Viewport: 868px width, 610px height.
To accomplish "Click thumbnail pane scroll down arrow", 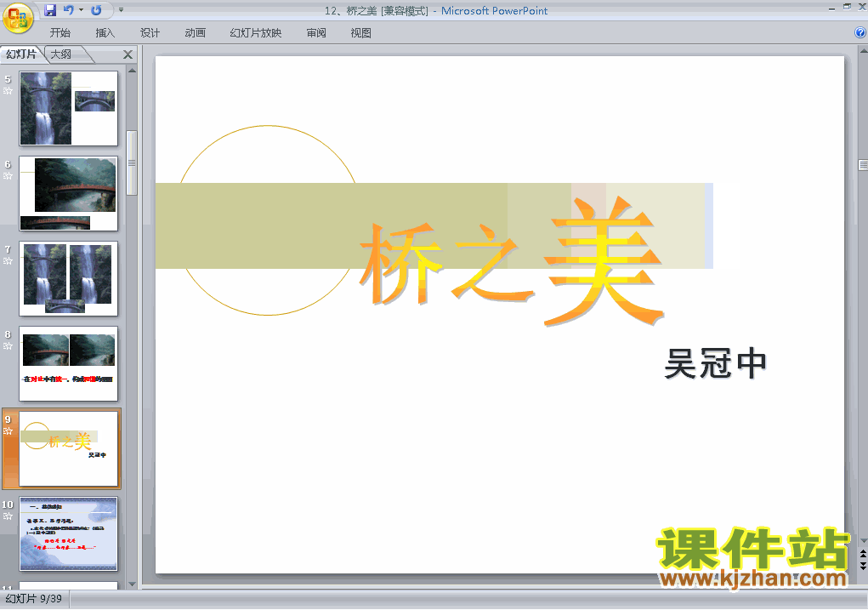I will (132, 584).
